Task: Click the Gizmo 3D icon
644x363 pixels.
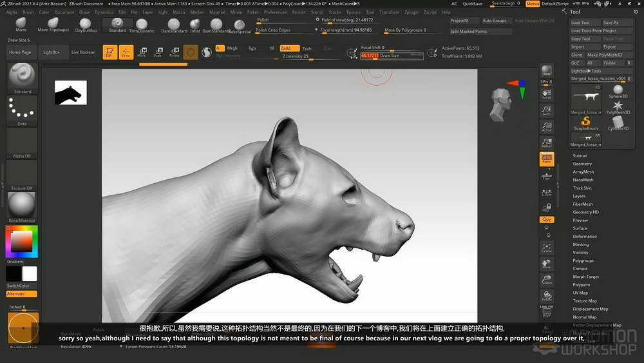Action: point(191,52)
